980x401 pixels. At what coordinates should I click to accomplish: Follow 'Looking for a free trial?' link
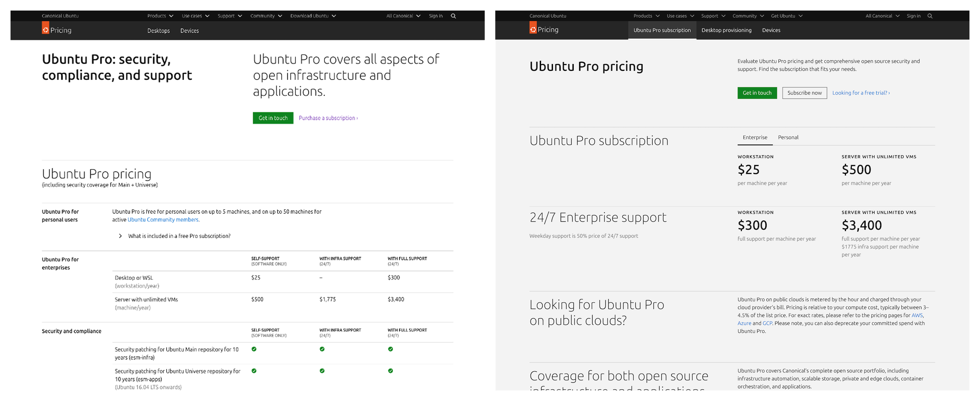pos(861,93)
